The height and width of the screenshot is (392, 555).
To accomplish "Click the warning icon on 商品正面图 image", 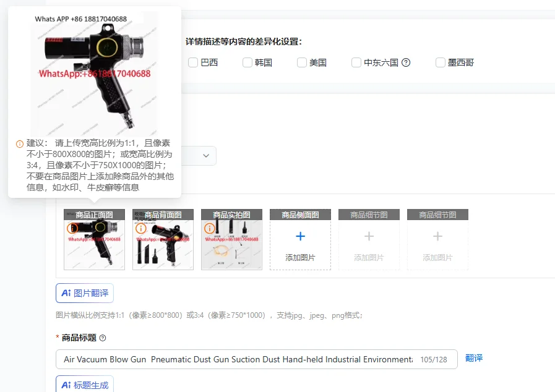I will [72, 228].
